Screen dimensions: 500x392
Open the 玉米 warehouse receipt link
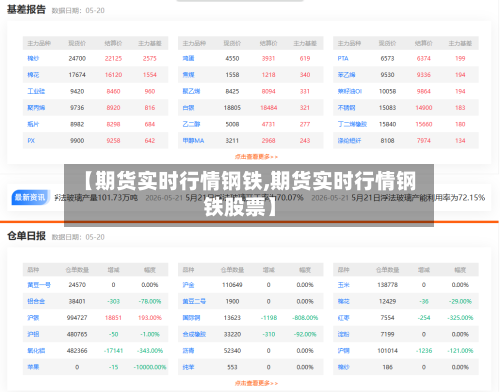tap(343, 285)
